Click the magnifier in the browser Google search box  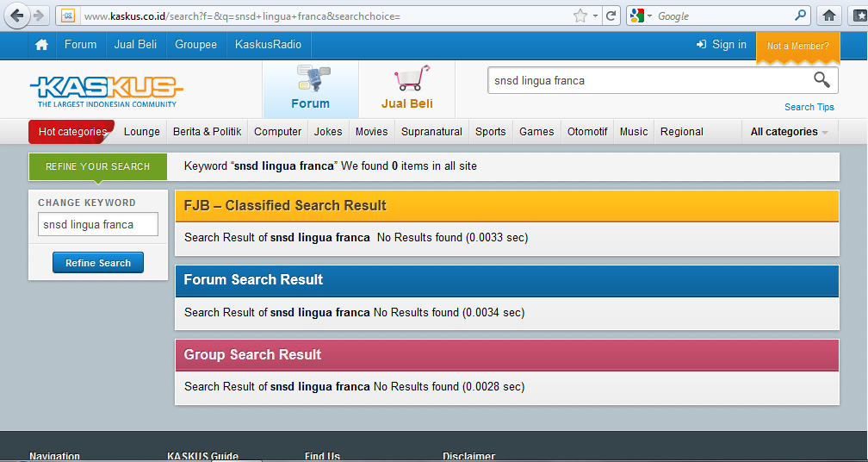tap(800, 16)
